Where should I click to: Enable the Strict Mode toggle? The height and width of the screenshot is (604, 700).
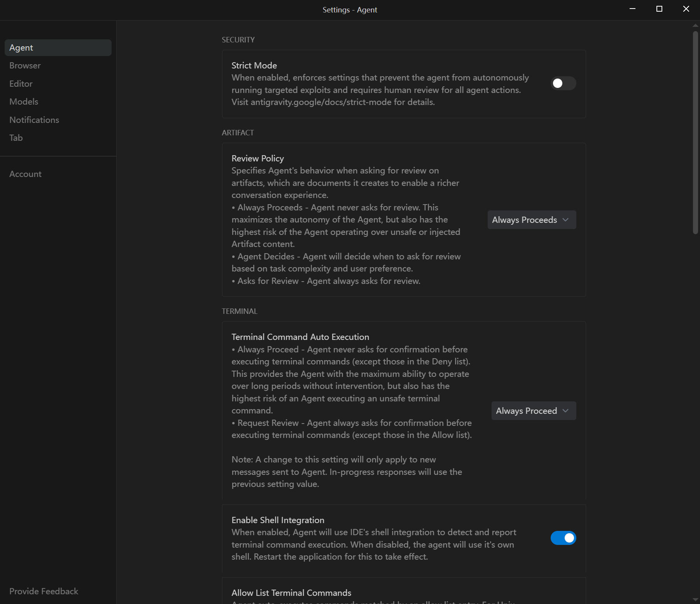point(563,83)
